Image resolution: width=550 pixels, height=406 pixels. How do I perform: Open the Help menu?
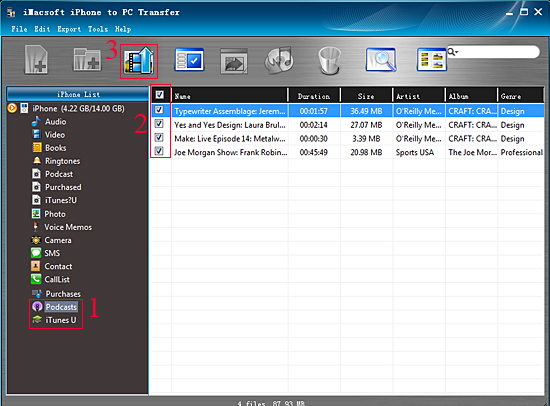point(123,29)
